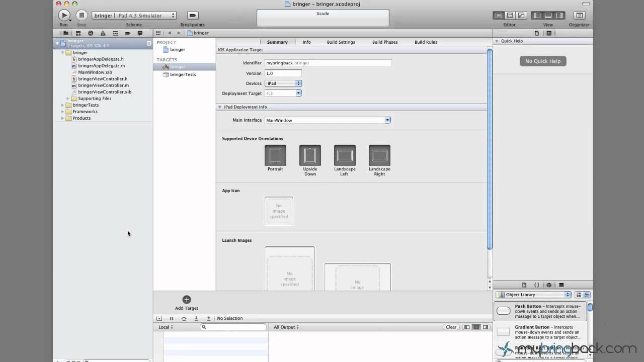Show the Search navigator

tap(91, 33)
